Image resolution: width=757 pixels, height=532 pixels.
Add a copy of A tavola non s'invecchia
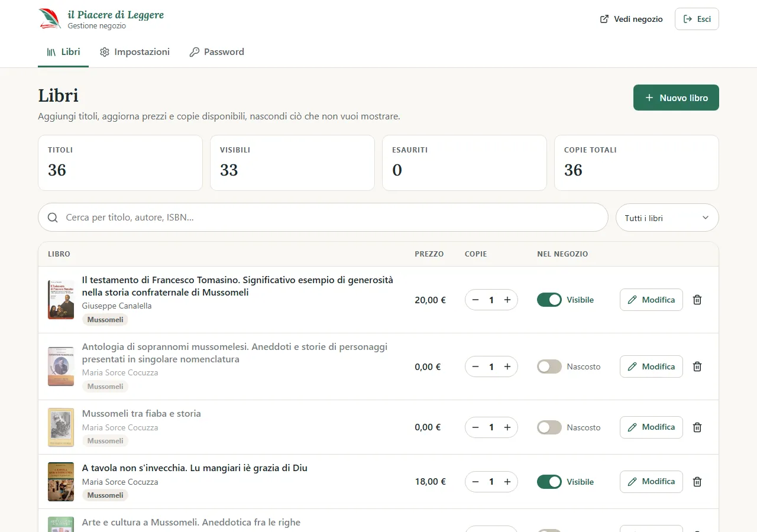coord(507,482)
